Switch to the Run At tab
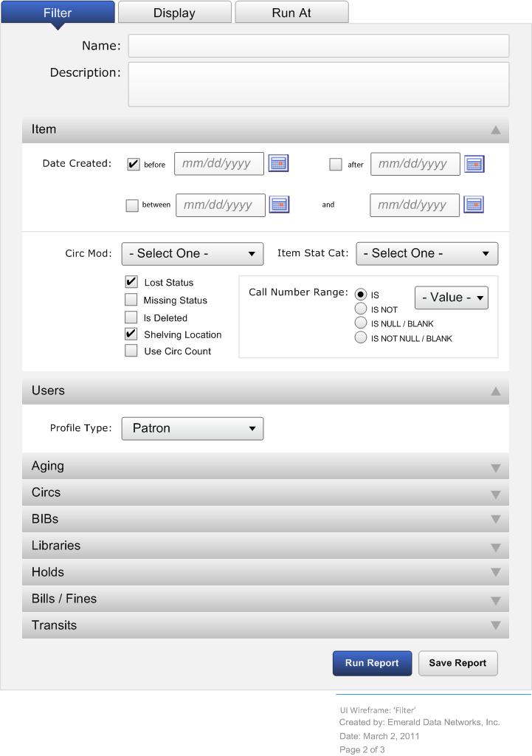Image resolution: width=532 pixels, height=756 pixels. 291,13
